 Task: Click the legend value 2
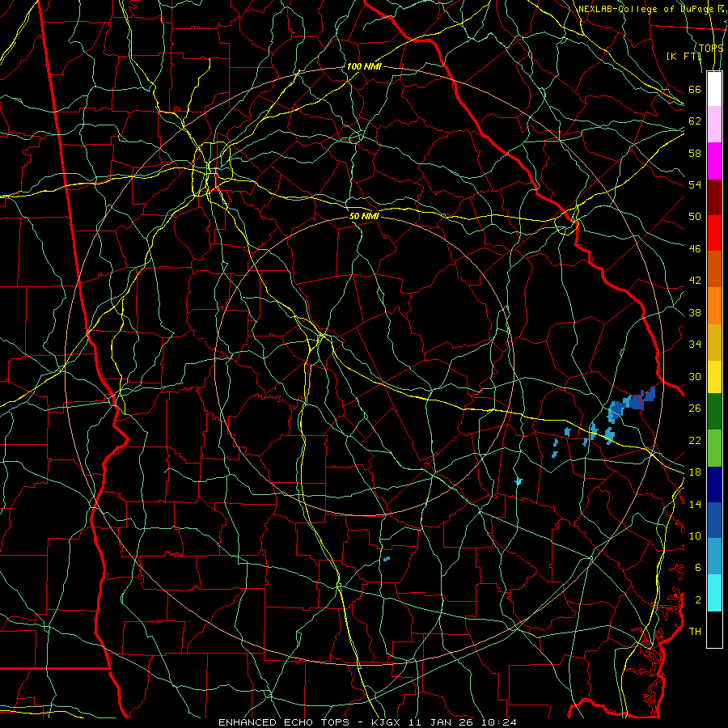point(698,600)
